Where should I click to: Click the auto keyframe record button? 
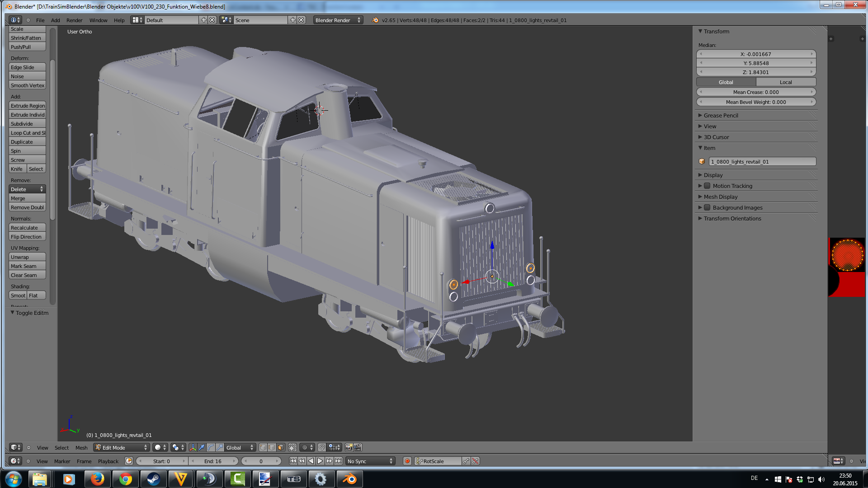tap(407, 461)
